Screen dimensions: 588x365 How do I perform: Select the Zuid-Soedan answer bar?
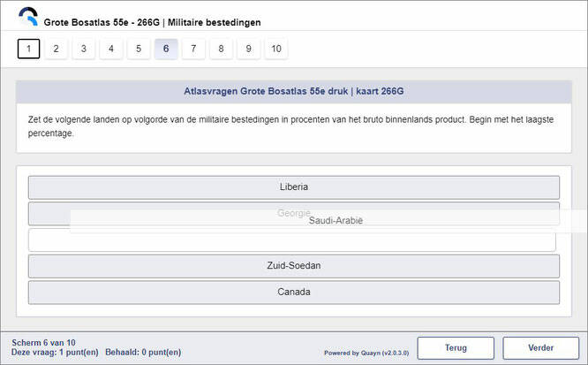pos(294,266)
